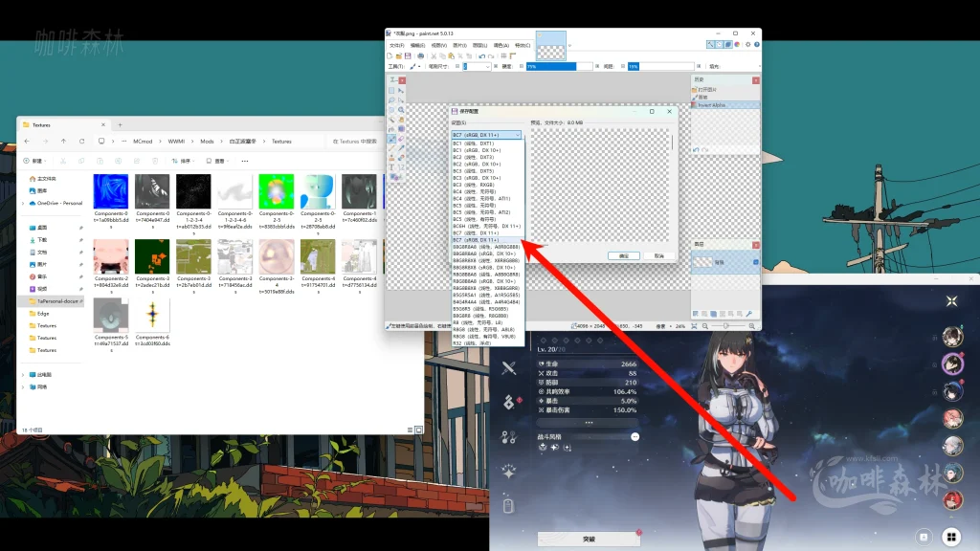This screenshot has width=980, height=551.
Task: Click the 取消 button in save dialog
Action: point(658,256)
